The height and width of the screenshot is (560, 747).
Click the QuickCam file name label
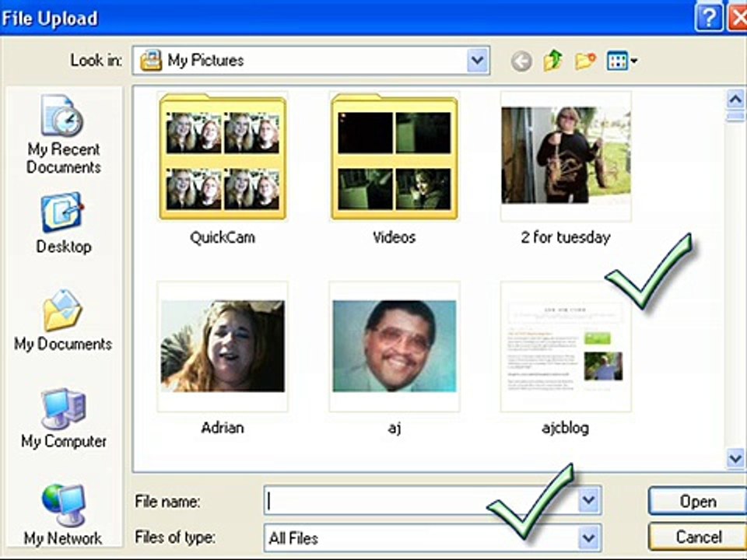point(223,237)
